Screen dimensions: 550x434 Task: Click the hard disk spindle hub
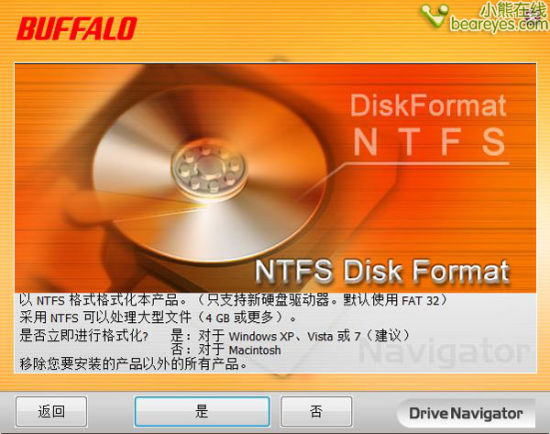[209, 169]
